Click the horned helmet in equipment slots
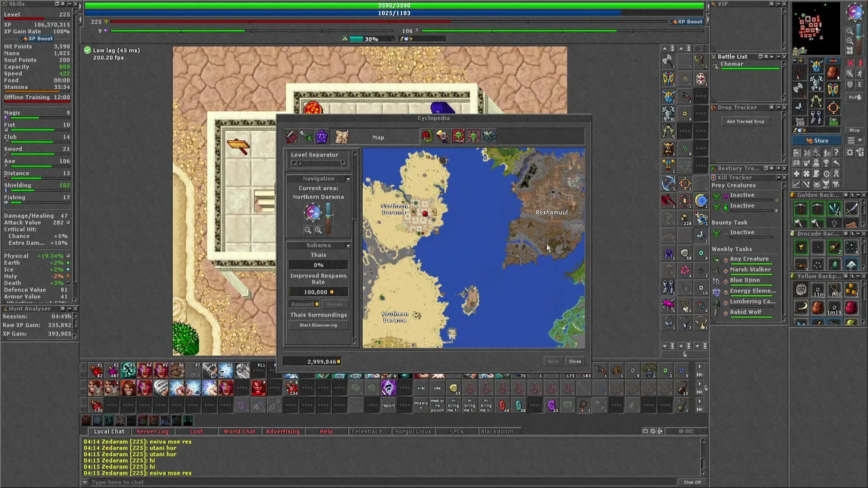 (x=816, y=66)
